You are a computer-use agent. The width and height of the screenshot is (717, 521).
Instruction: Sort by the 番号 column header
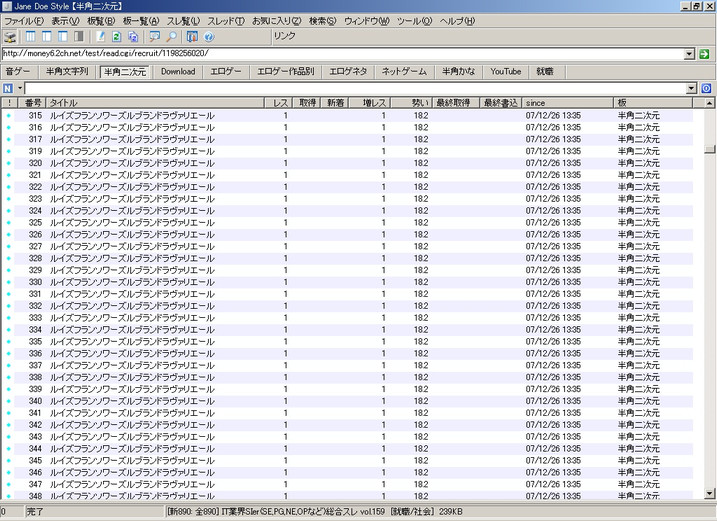[x=30, y=103]
